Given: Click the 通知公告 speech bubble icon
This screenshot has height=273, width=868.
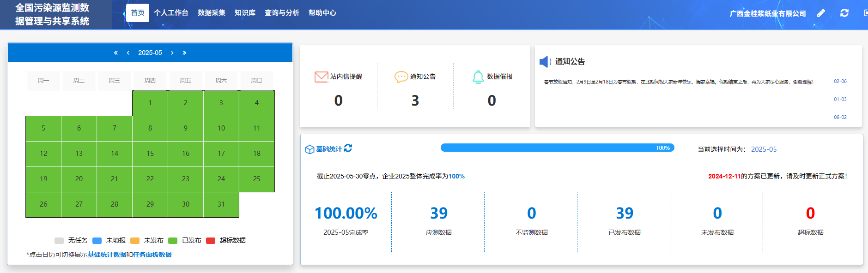Looking at the screenshot, I should coord(401,77).
